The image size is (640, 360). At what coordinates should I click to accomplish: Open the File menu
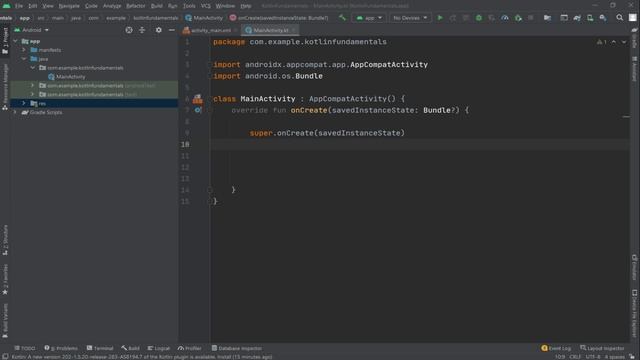[x=19, y=6]
